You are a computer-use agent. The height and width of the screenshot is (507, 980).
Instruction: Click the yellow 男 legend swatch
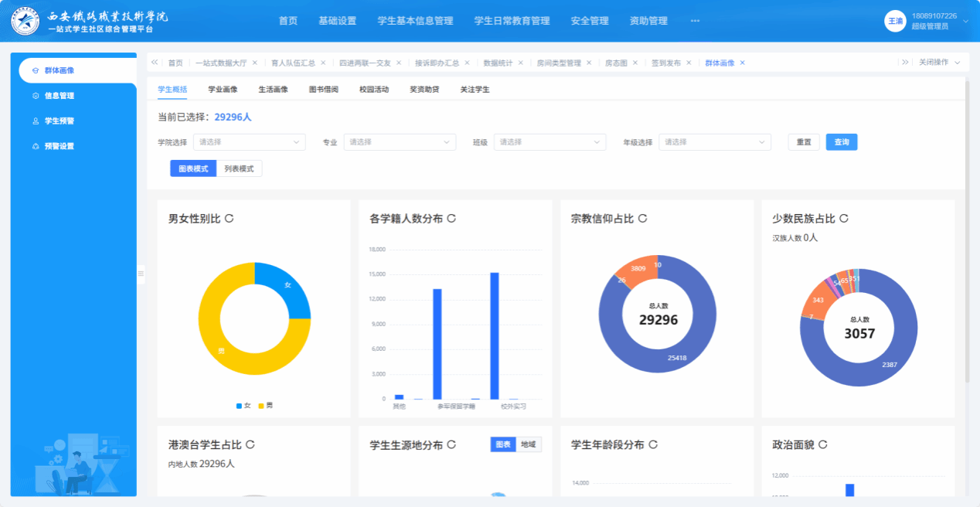point(261,406)
